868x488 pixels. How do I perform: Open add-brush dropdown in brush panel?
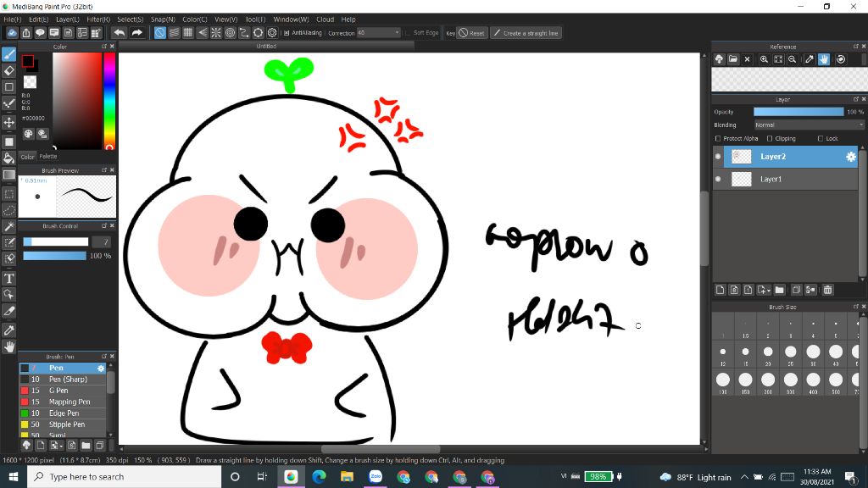pos(61,446)
